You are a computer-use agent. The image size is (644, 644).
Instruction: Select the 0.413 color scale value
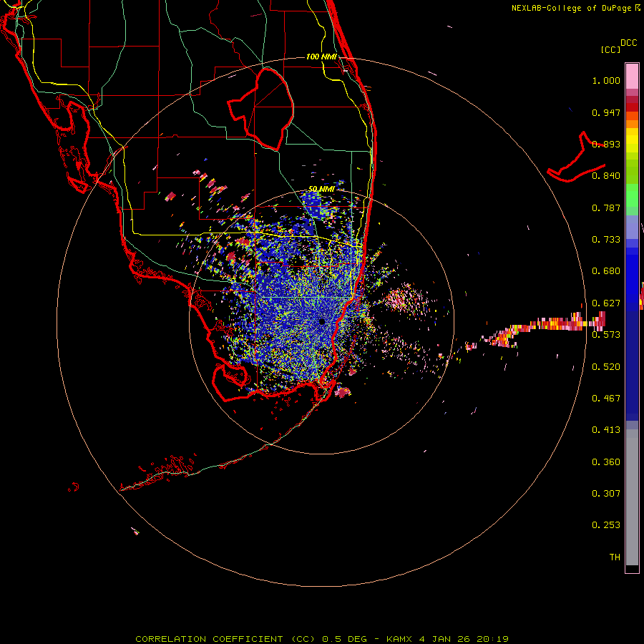606,430
